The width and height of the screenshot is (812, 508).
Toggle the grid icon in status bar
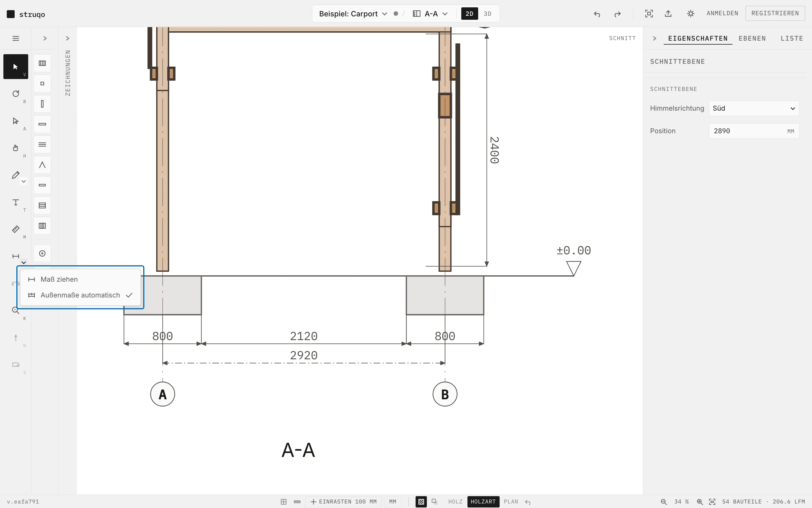tap(284, 502)
